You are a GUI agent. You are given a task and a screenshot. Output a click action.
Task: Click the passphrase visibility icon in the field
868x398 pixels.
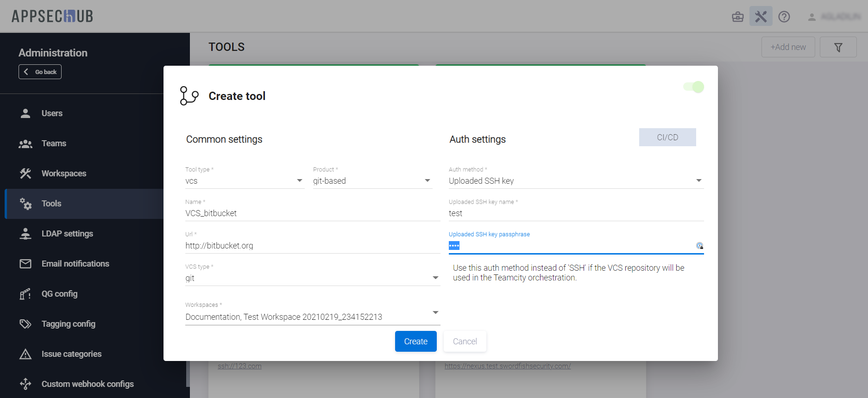[x=699, y=246]
